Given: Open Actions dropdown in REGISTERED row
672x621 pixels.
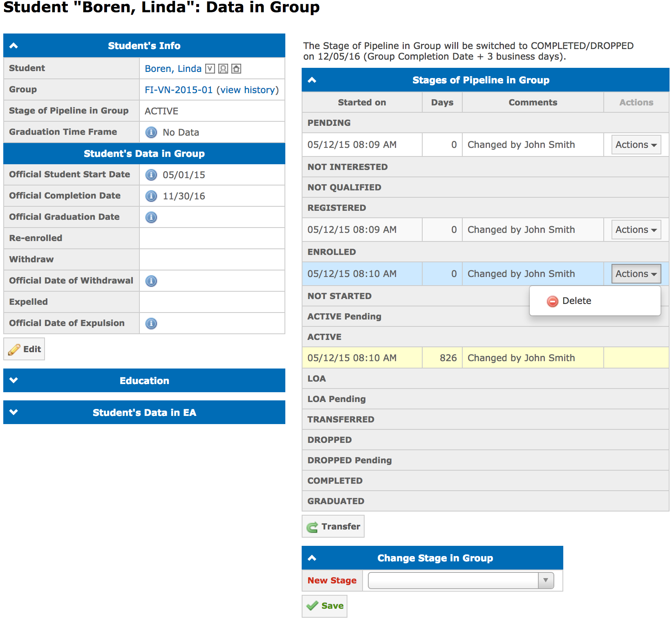Looking at the screenshot, I should tap(636, 230).
